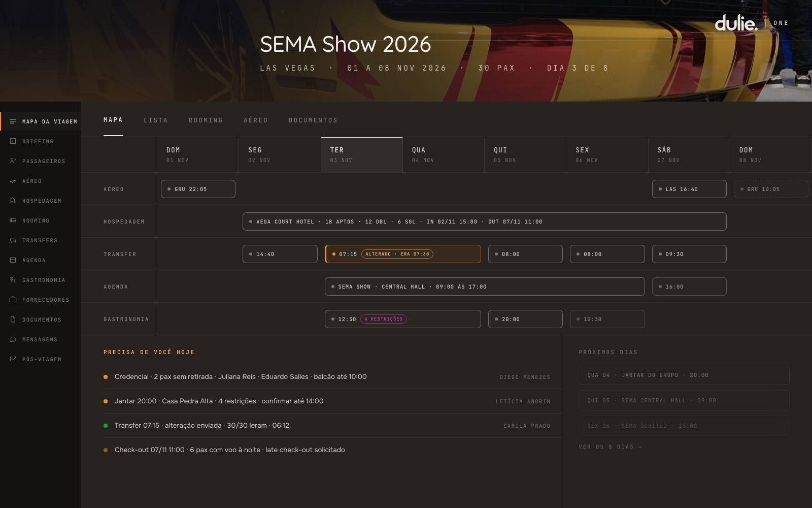The height and width of the screenshot is (508, 812).
Task: Select the DOM 01 NOV day header
Action: [198, 155]
